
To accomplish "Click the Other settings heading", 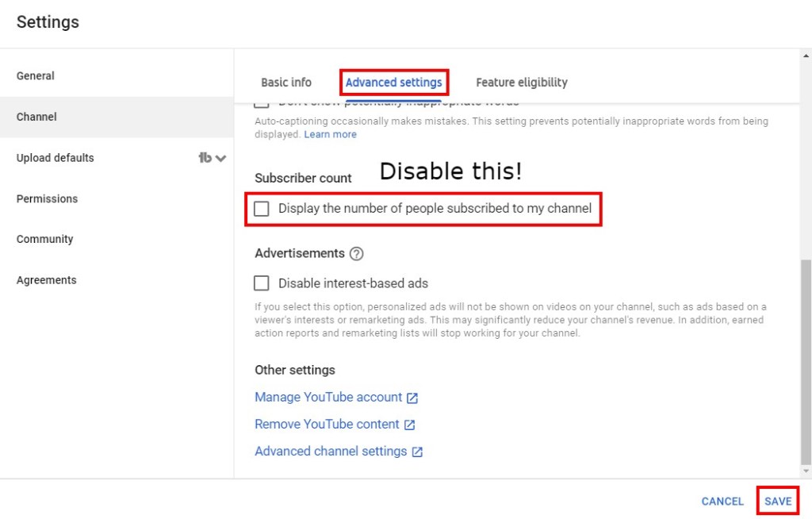I will coord(295,370).
